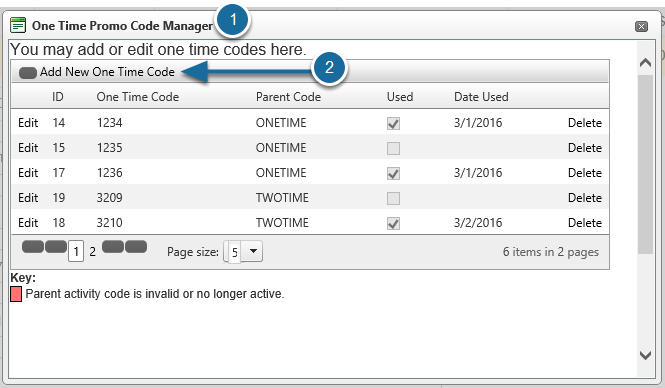Click the Page size value field
This screenshot has width=665, height=388.
point(234,252)
